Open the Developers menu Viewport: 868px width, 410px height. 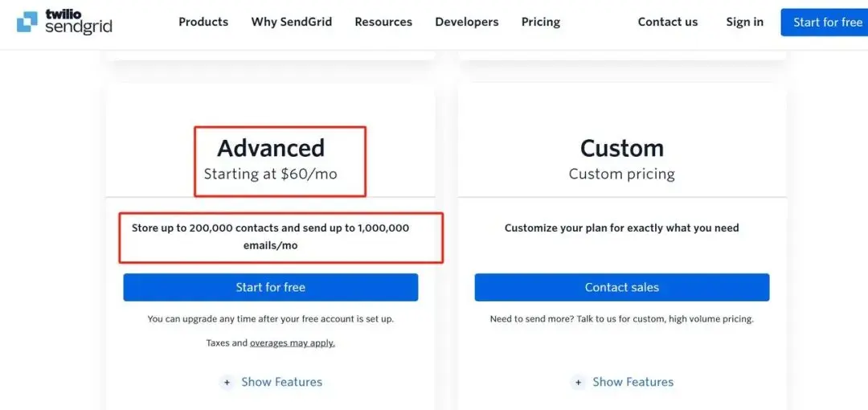tap(466, 22)
